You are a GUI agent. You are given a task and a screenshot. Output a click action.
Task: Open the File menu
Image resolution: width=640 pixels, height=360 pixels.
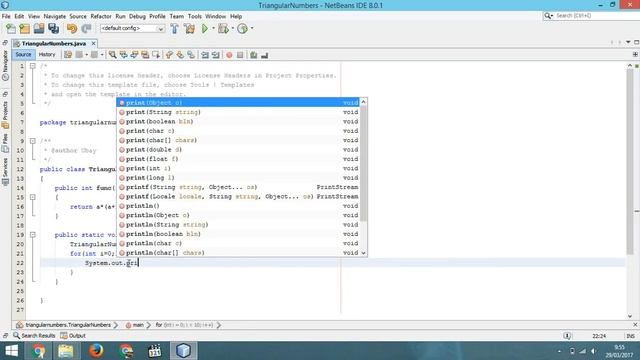tap(6, 16)
